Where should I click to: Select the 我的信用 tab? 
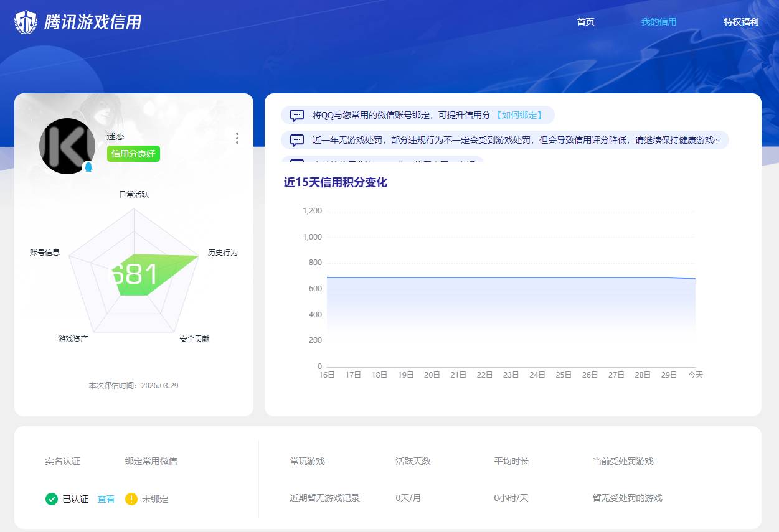659,22
